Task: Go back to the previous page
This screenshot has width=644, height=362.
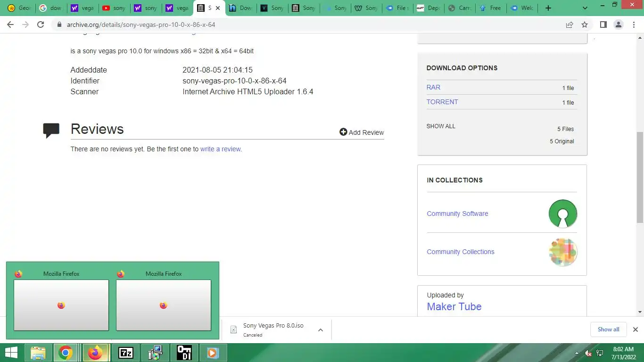Action: (10, 25)
